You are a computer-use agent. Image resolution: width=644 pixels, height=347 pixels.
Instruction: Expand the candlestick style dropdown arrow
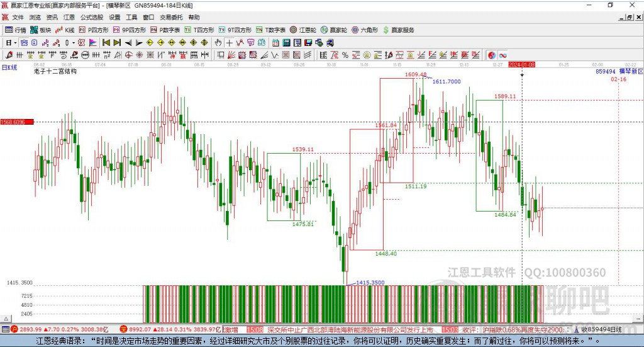pyautogui.click(x=73, y=43)
